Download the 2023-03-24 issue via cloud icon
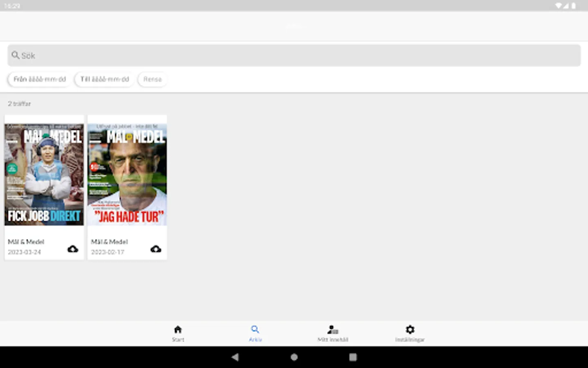The width and height of the screenshot is (588, 368). (x=73, y=249)
